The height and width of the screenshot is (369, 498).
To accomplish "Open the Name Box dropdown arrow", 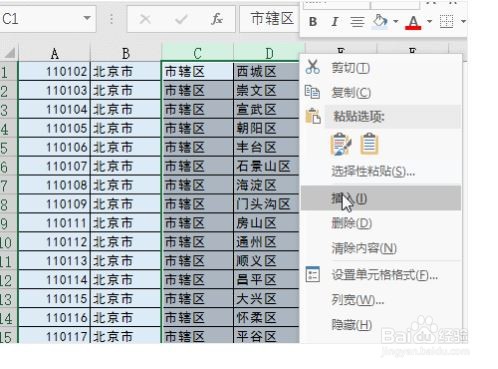I will [x=87, y=18].
